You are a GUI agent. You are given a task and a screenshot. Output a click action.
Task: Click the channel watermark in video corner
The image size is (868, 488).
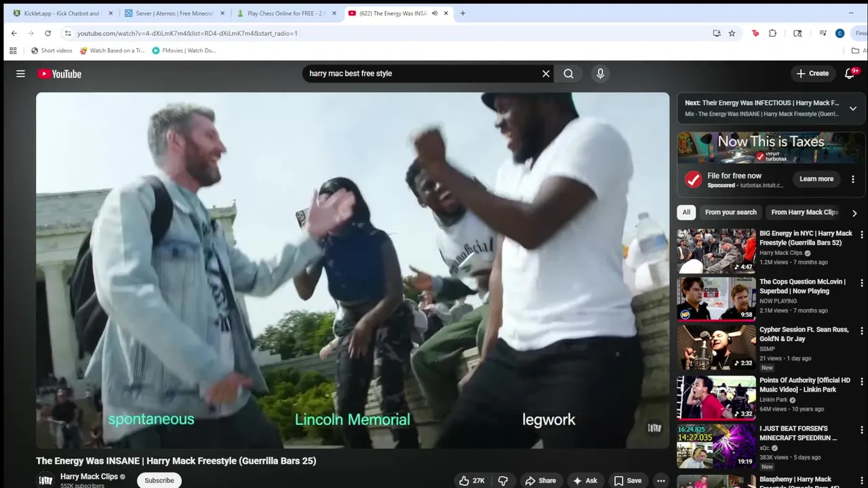(654, 428)
